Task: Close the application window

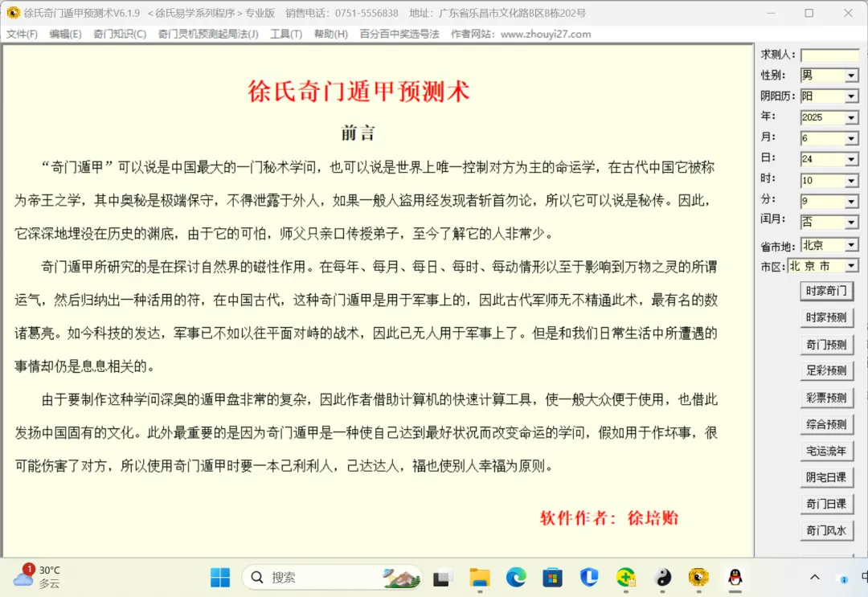Action: click(x=848, y=13)
